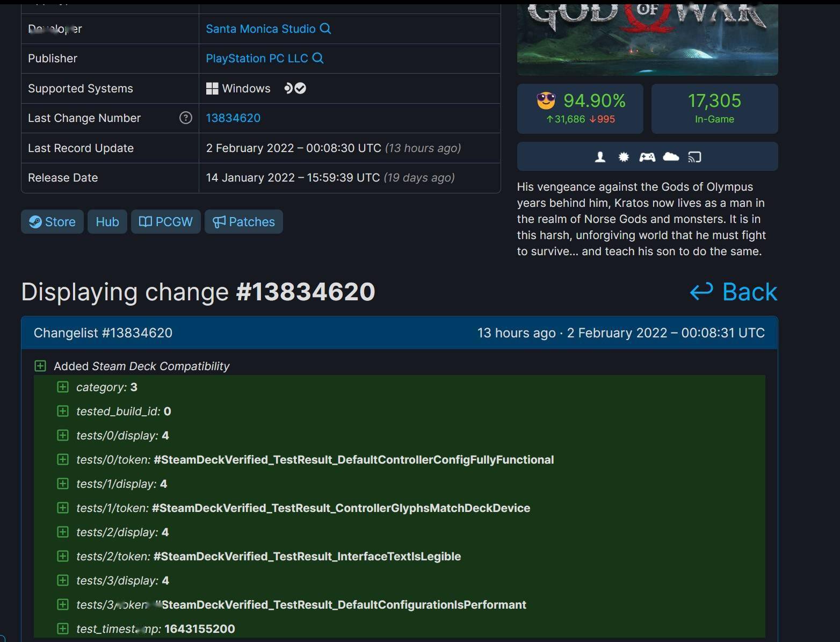
Task: Click the search icon beside Santa Monica Studio
Action: [x=325, y=28]
